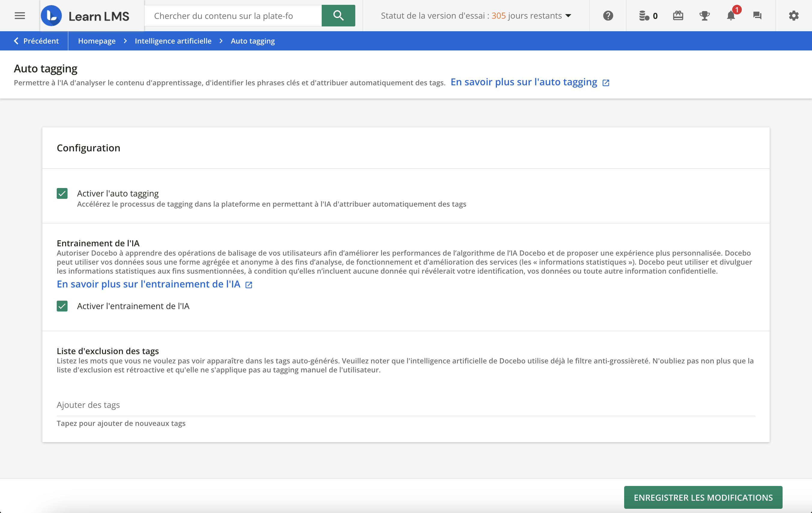Go to Intelligence artificielle breadcrumb
The image size is (812, 513).
pos(173,41)
